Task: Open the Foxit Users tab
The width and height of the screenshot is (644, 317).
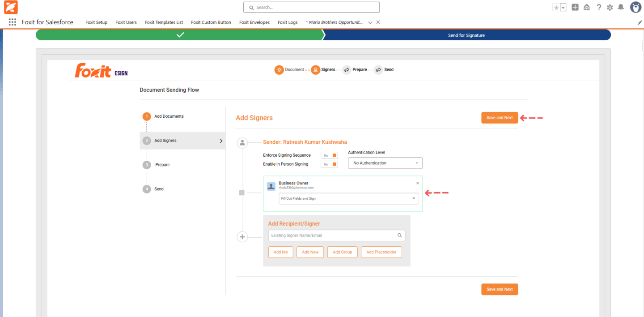Action: (x=126, y=22)
